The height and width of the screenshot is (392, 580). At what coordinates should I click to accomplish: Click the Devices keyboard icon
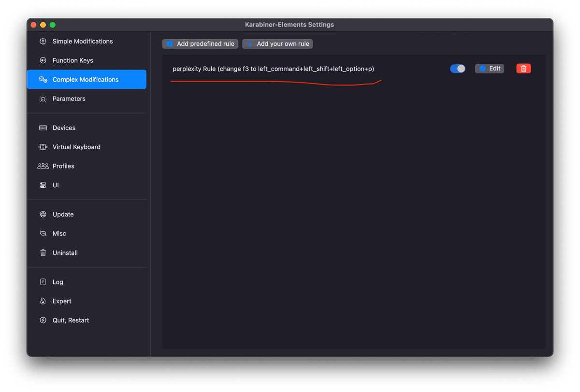click(43, 128)
